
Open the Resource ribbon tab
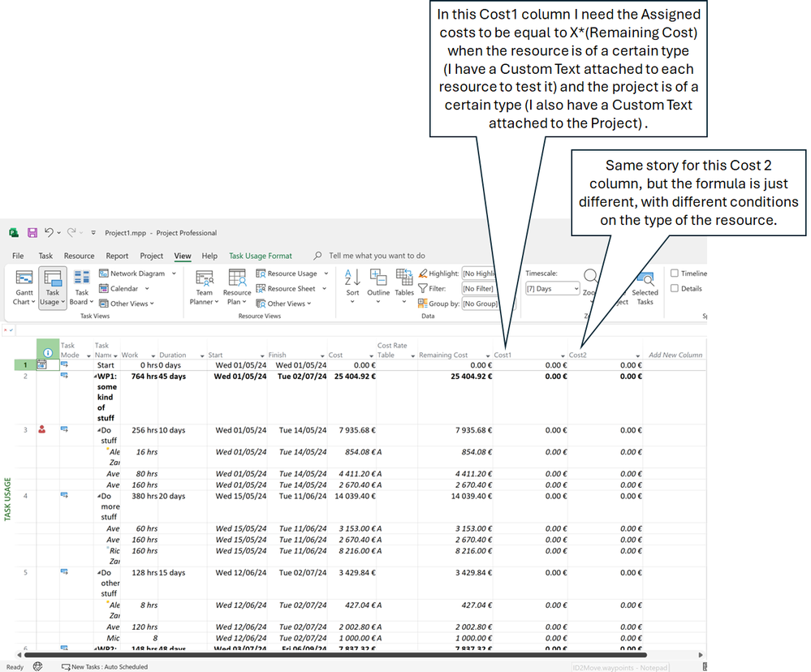pyautogui.click(x=79, y=256)
